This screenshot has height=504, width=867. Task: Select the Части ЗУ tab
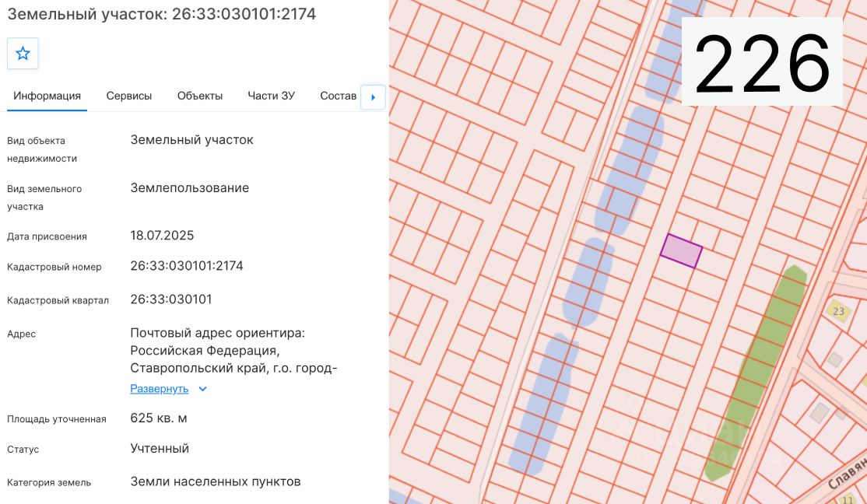coord(271,96)
